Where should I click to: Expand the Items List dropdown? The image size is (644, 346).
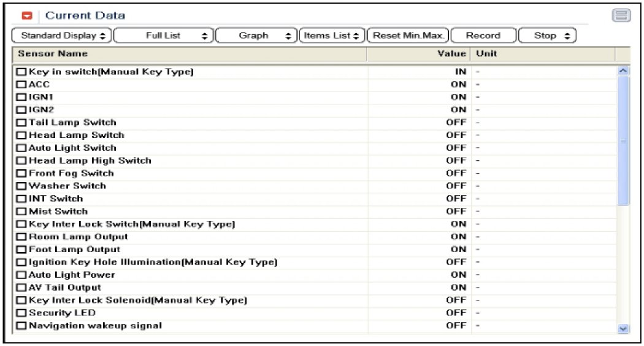[x=332, y=36]
